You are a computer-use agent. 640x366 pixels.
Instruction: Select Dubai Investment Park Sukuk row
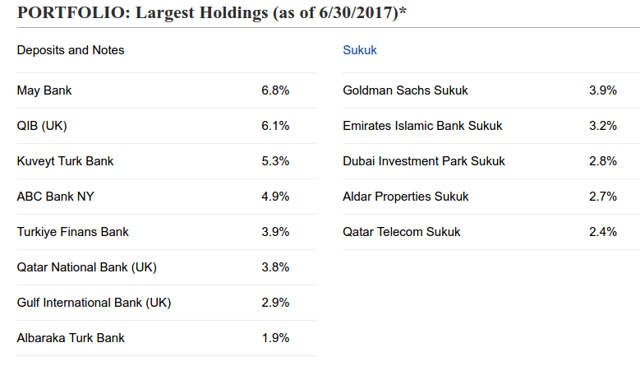point(491,161)
